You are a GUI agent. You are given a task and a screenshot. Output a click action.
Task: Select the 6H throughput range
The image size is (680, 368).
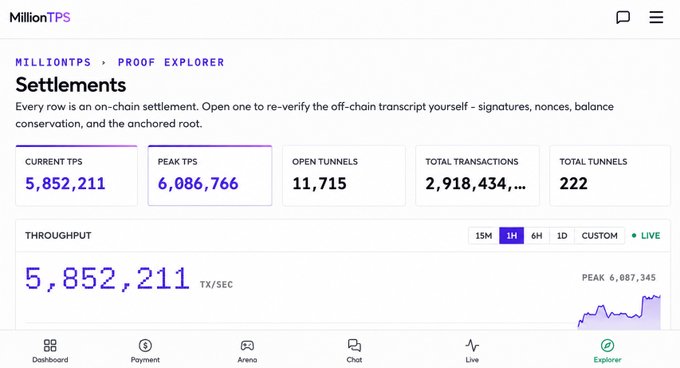pos(537,236)
